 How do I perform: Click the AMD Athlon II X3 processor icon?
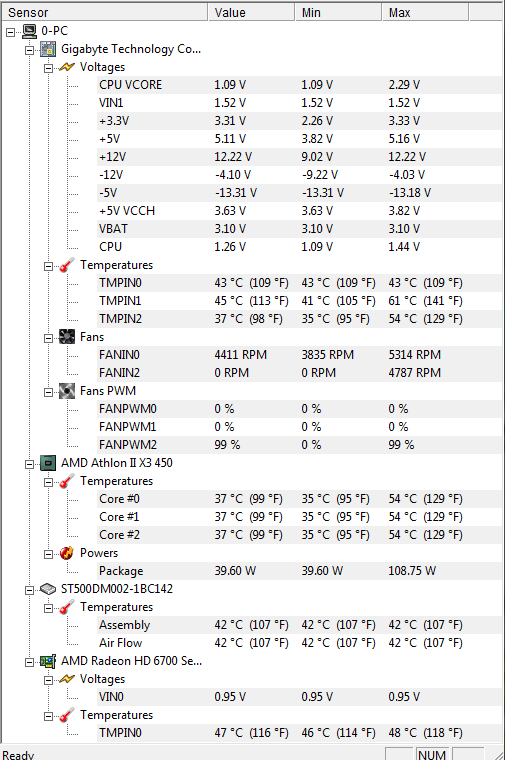(x=48, y=463)
